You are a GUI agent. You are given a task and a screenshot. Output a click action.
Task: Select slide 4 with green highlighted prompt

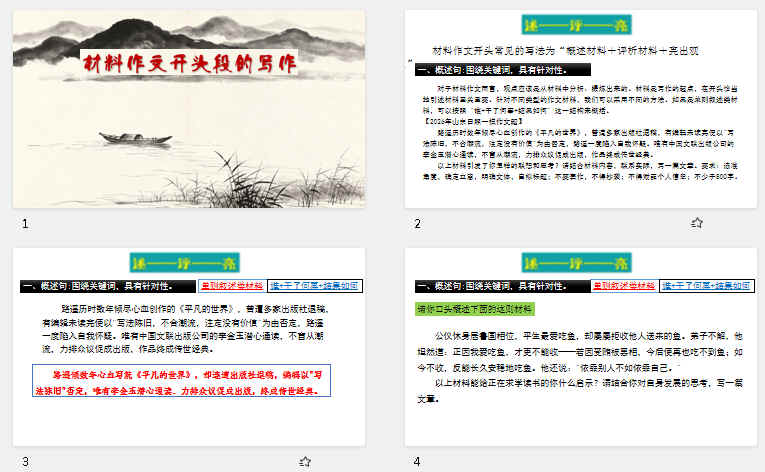[x=581, y=347]
